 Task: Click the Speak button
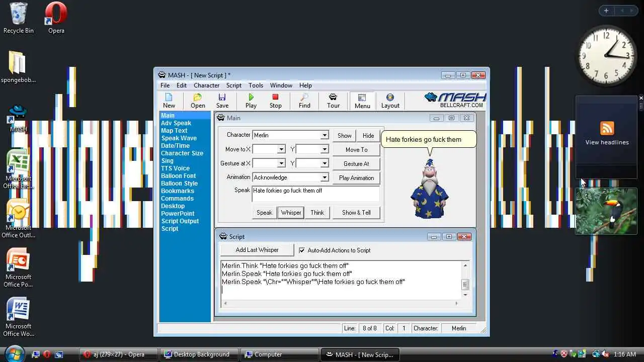(264, 213)
